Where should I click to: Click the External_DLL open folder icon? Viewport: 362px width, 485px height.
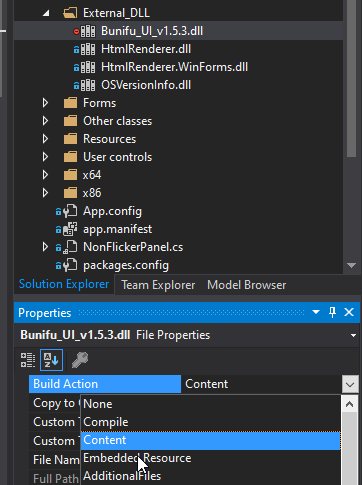coord(70,13)
